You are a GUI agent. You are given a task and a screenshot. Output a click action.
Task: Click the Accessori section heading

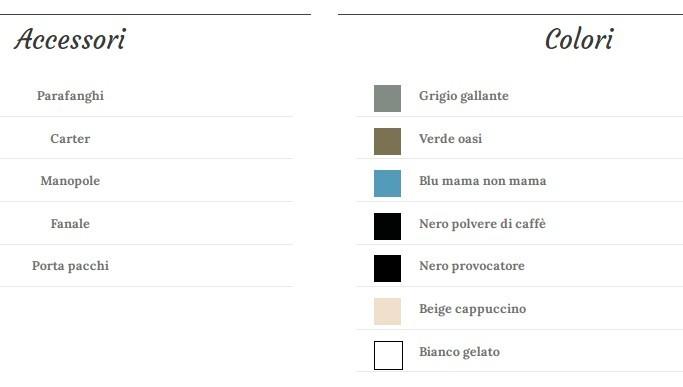pyautogui.click(x=70, y=39)
